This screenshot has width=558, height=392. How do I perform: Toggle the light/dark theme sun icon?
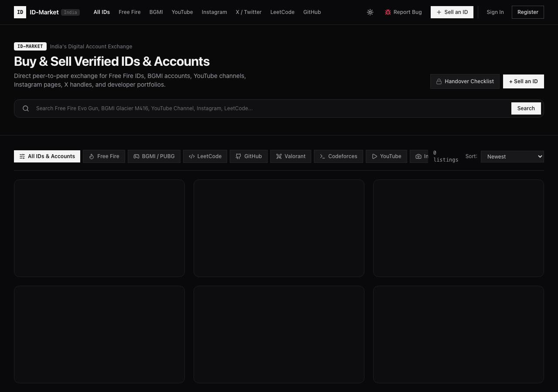click(370, 12)
